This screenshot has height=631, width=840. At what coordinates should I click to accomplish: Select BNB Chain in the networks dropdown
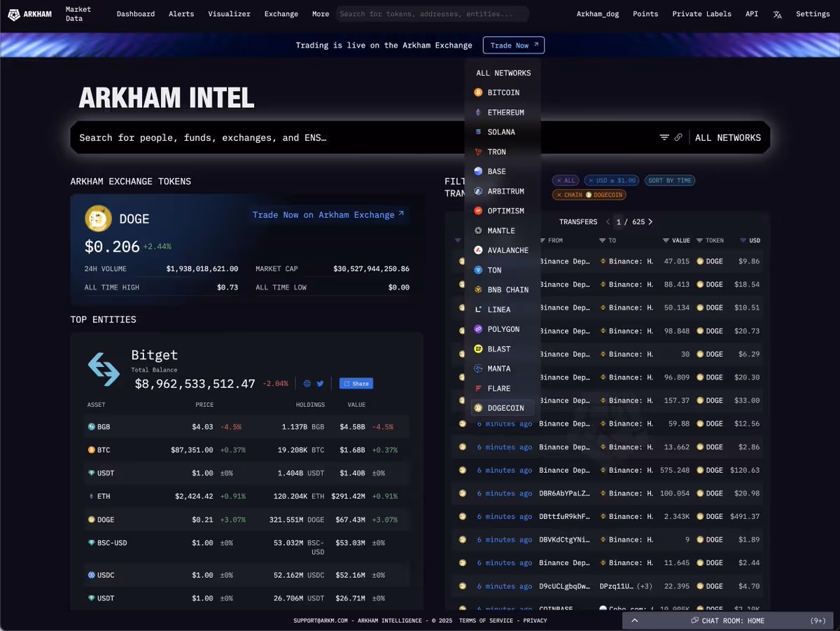[x=503, y=289]
